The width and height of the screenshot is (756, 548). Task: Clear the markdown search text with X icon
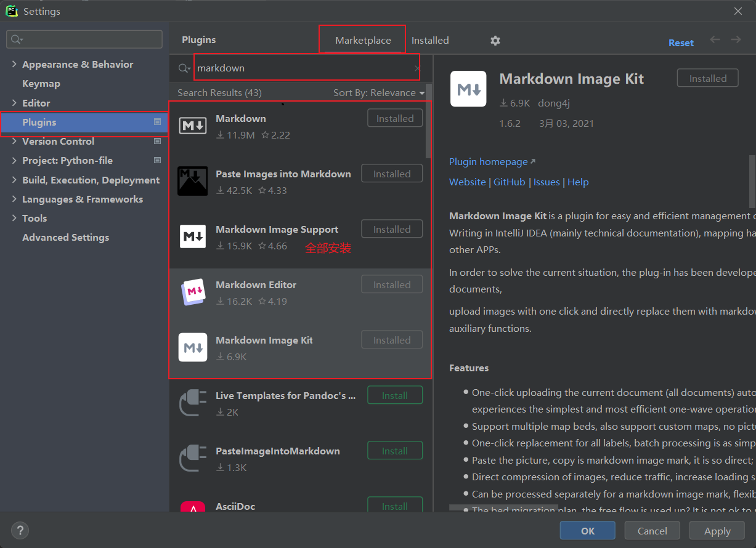417,68
